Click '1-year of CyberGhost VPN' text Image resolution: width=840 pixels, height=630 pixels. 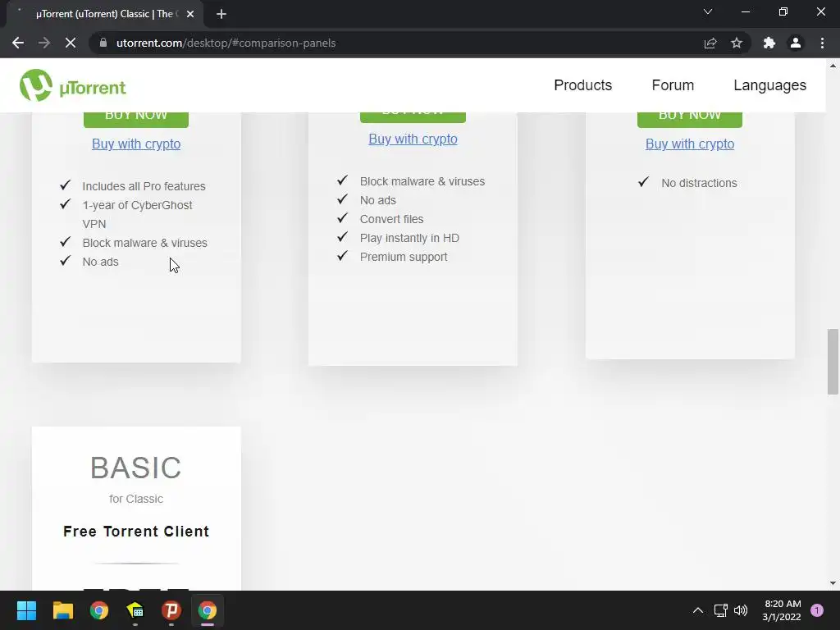coord(137,214)
